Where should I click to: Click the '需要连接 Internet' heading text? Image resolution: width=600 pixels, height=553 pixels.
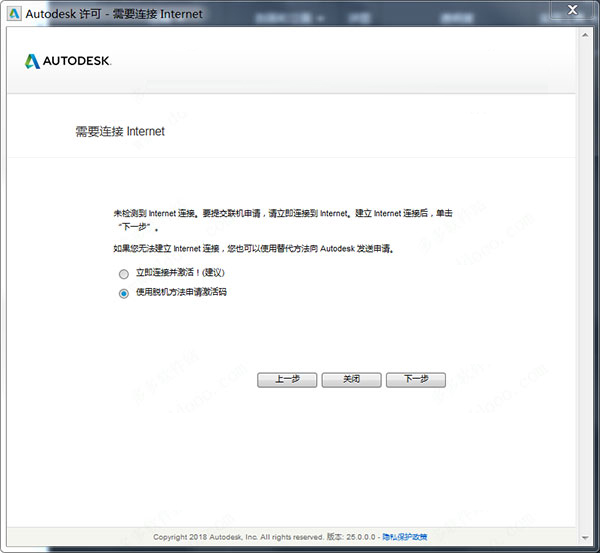click(x=120, y=131)
